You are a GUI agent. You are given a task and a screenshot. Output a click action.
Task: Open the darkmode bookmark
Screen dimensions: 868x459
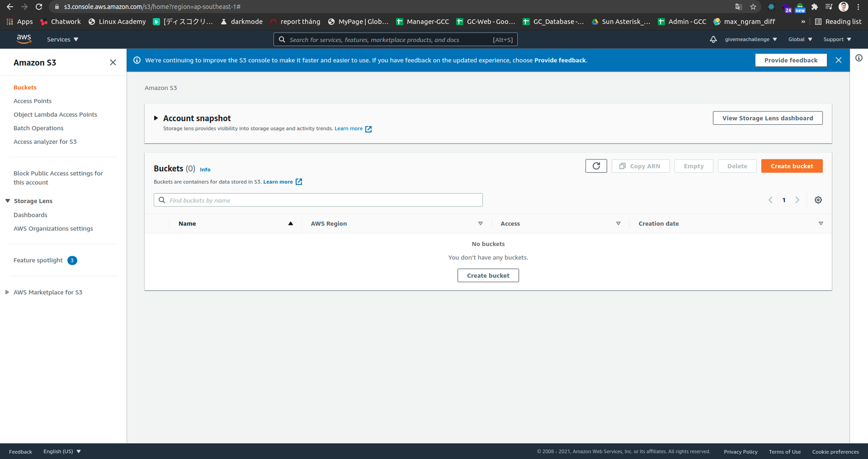(241, 22)
